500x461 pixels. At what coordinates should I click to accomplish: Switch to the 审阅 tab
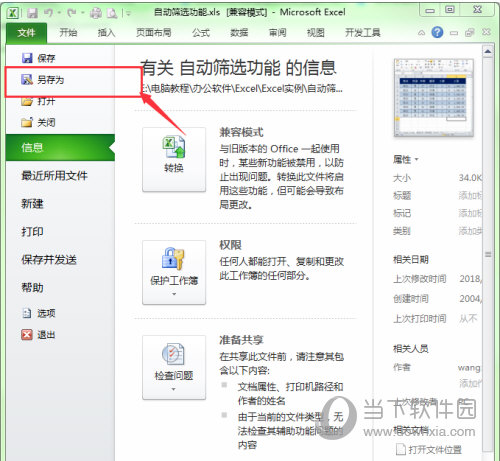tap(277, 33)
